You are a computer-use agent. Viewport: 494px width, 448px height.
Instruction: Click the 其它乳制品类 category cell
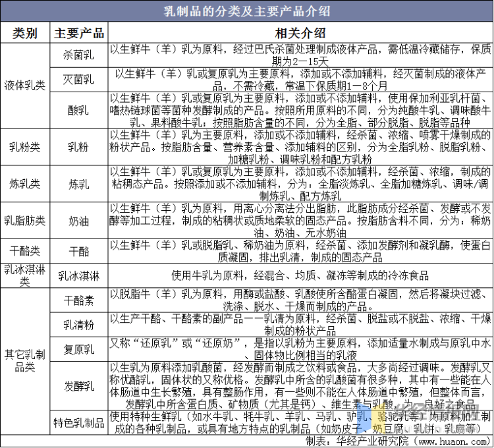(x=25, y=361)
